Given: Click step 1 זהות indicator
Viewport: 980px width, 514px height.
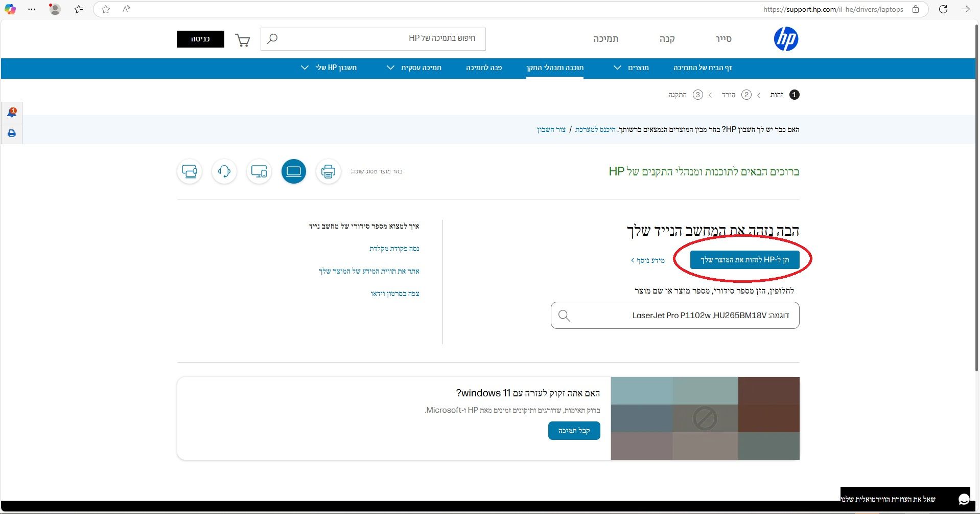Looking at the screenshot, I should 784,95.
